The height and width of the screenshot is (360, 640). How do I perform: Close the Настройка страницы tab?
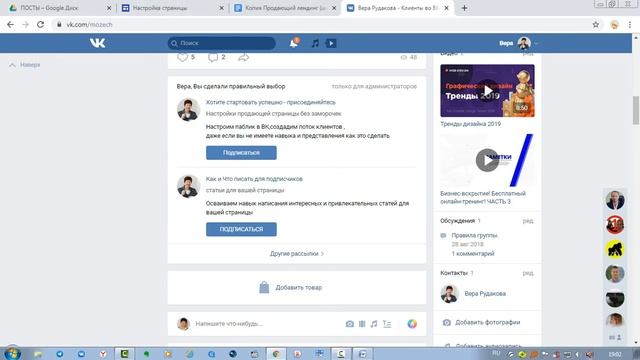pyautogui.click(x=222, y=8)
